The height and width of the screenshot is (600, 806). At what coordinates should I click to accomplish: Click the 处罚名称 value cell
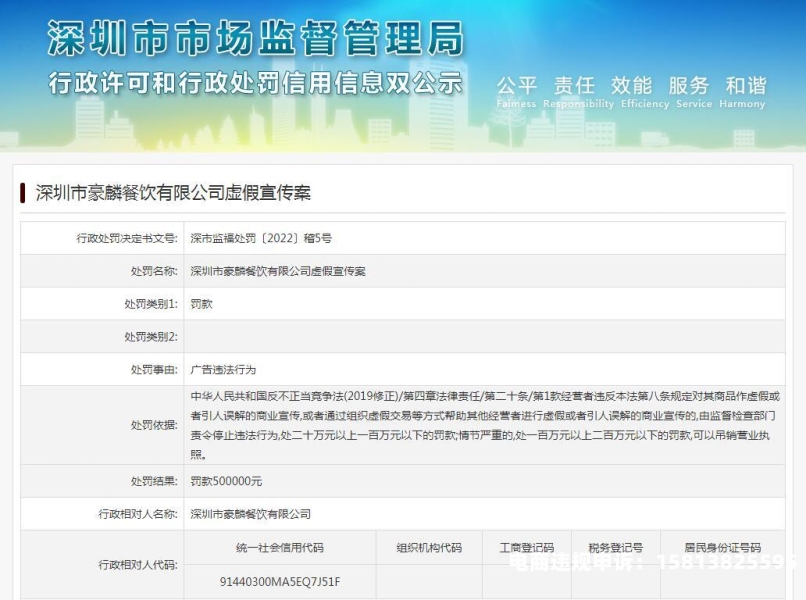click(278, 271)
